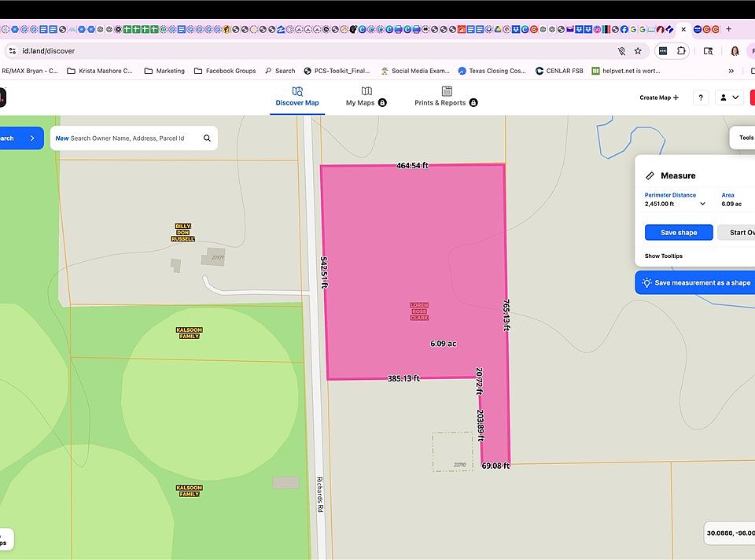Click the owner name search input field

click(126, 138)
